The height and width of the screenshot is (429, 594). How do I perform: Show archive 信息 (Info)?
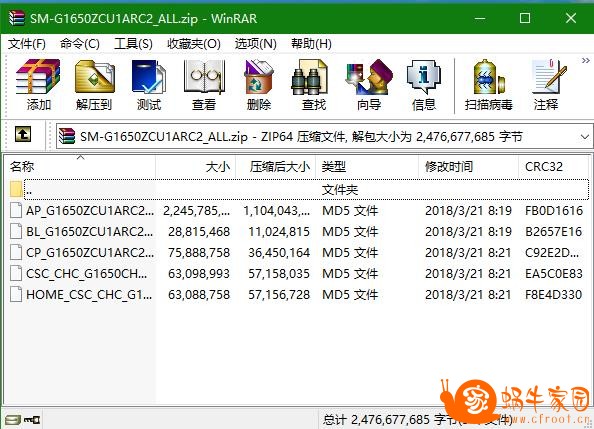click(424, 85)
